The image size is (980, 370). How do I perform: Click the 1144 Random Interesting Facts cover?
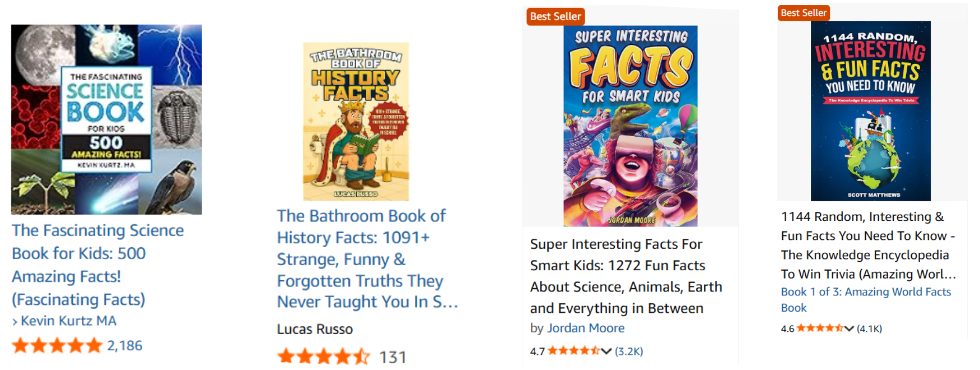870,111
